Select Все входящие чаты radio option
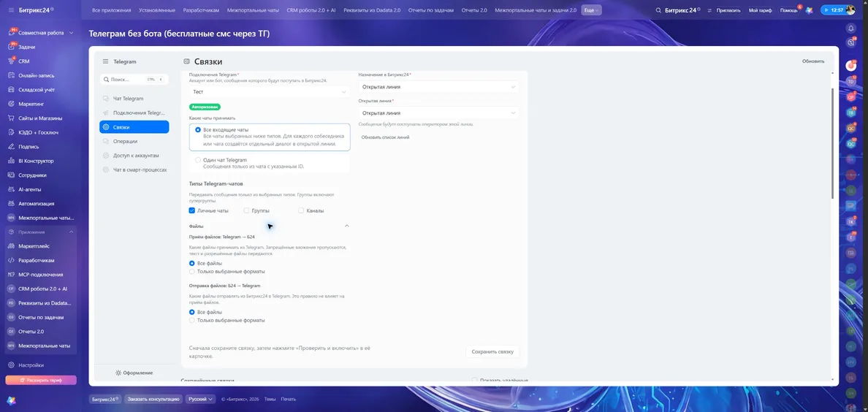This screenshot has width=868, height=412. [x=198, y=129]
